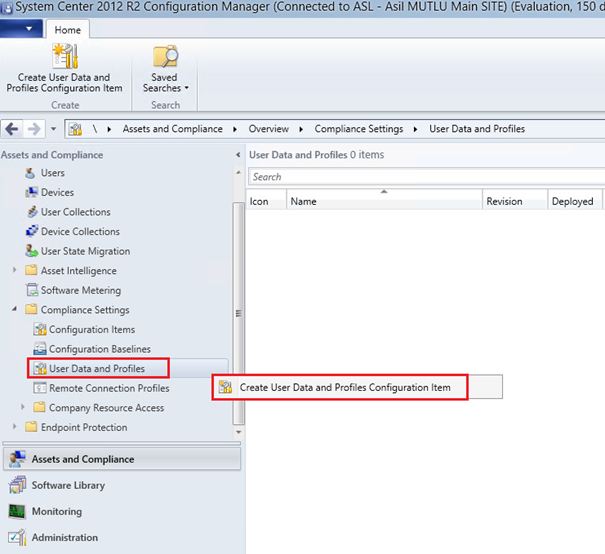The height and width of the screenshot is (554, 605).
Task: Select Software Metering in the tree
Action: [81, 290]
